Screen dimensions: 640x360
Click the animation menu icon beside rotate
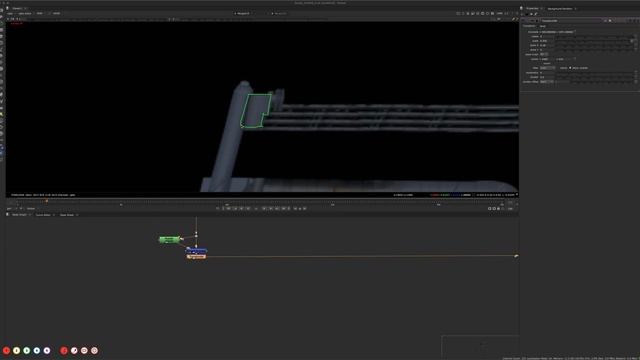[x=636, y=36]
